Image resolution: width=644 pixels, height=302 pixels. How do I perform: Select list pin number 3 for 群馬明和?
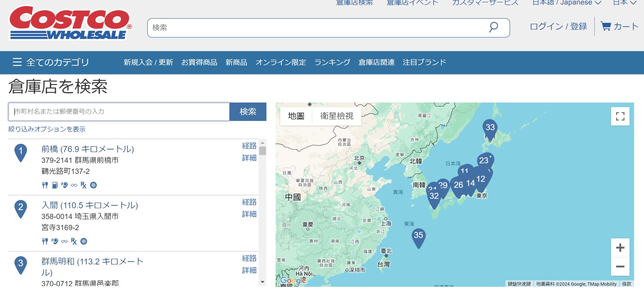click(x=21, y=265)
